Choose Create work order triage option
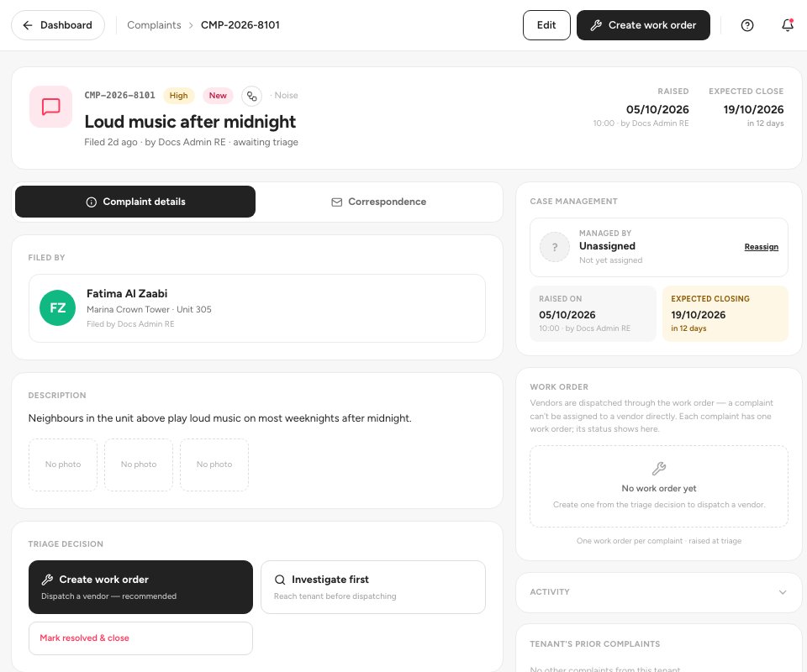 (140, 587)
